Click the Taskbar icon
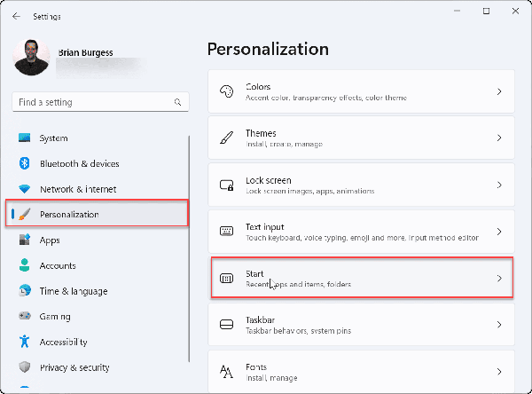 (x=227, y=325)
